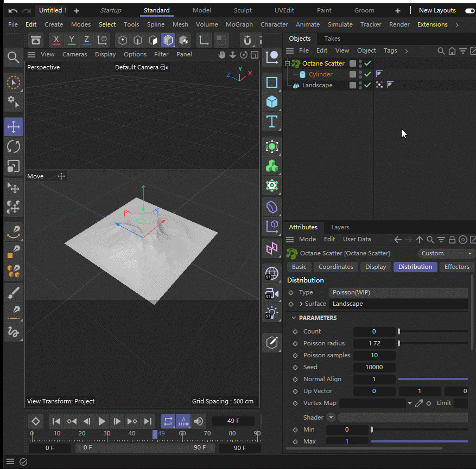This screenshot has height=469, width=476.
Task: Open the Takes tab
Action: pyautogui.click(x=332, y=38)
